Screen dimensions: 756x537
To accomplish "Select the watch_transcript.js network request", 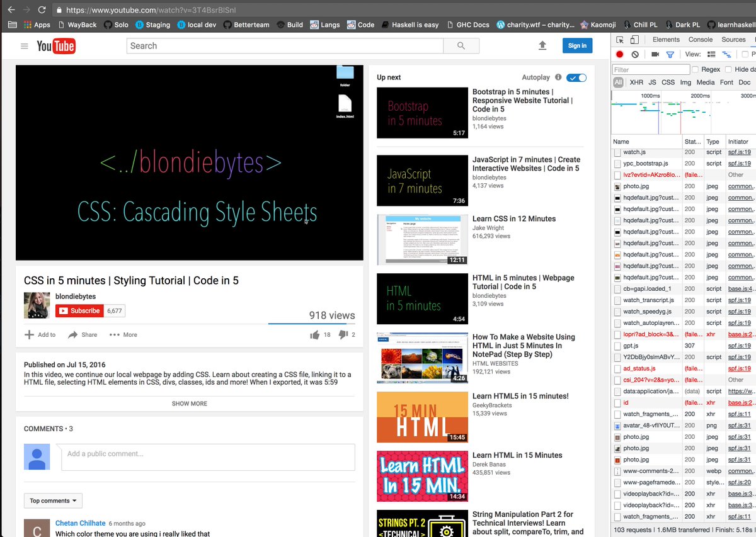I will (x=684, y=300).
